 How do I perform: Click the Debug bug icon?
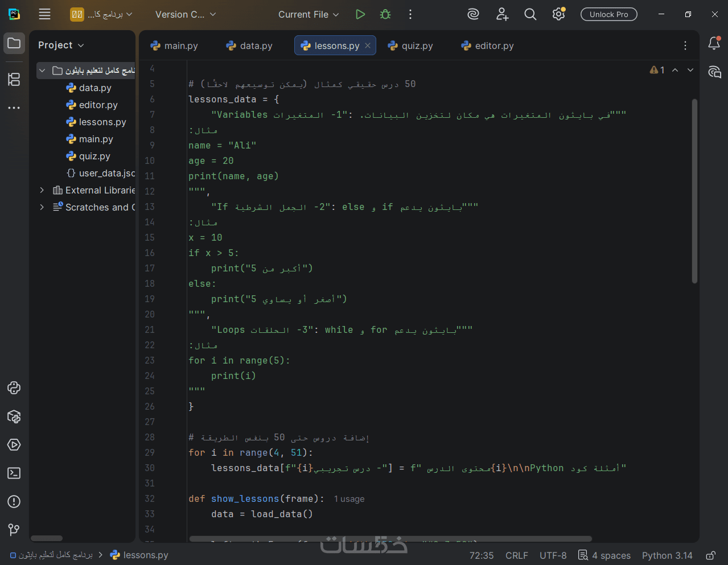(385, 14)
